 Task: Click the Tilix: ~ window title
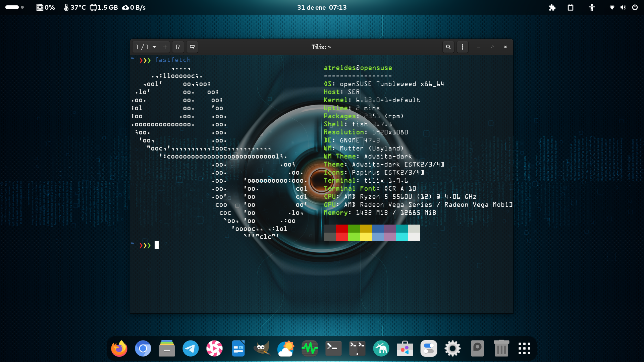[x=321, y=47]
